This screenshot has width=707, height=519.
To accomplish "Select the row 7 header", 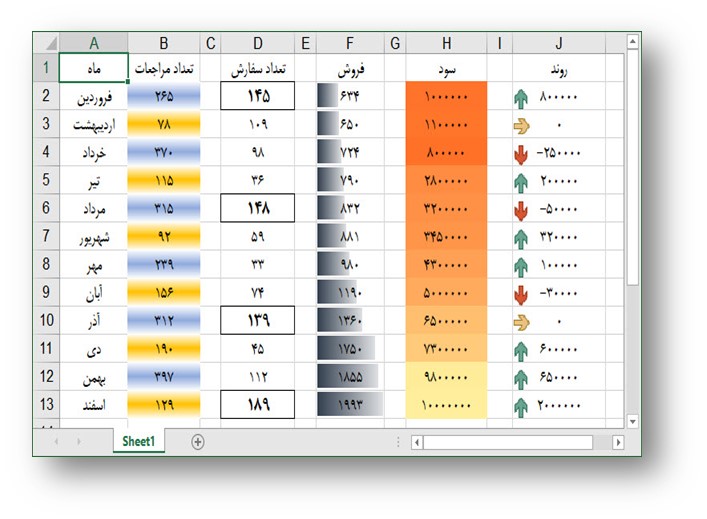I will pyautogui.click(x=46, y=238).
